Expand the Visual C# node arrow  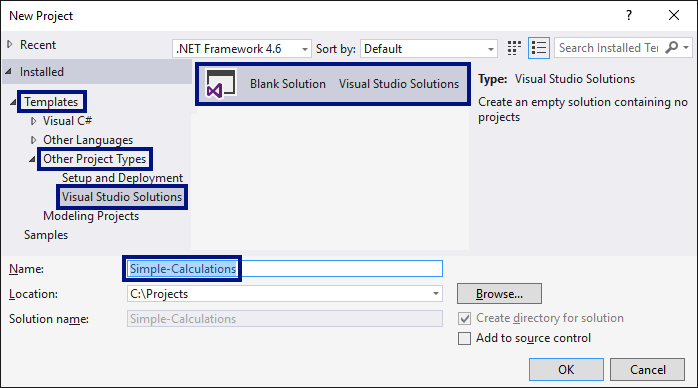(33, 121)
